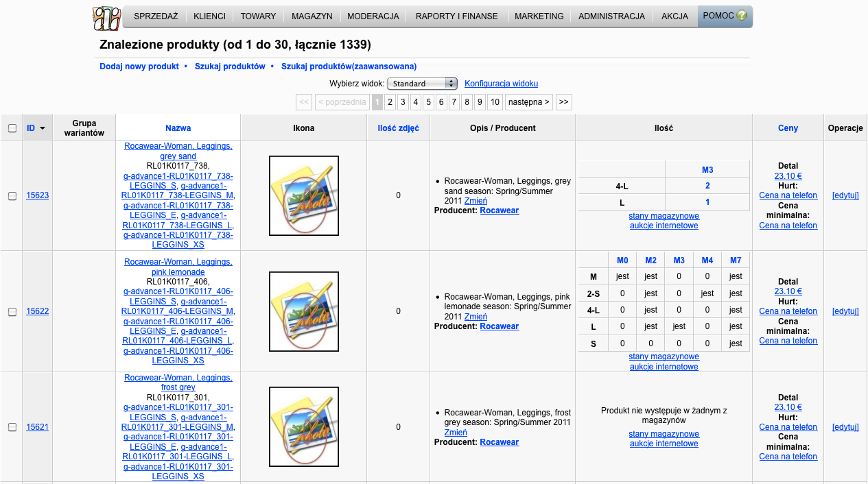Open Rocawear producer link for product 15622

point(500,326)
